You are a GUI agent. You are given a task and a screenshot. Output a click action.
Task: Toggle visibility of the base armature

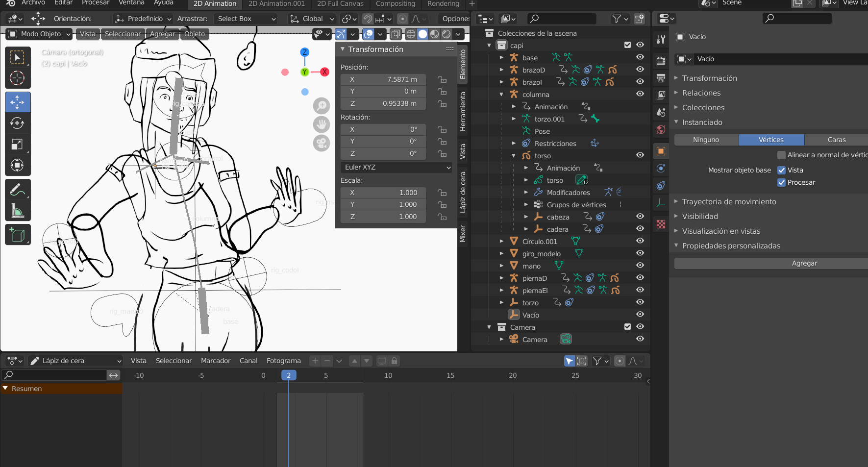[640, 57]
